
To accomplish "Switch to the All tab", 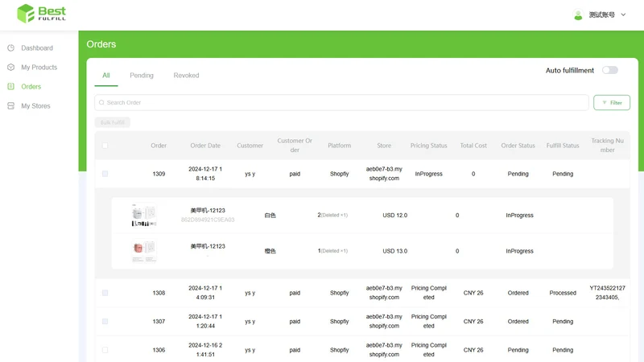I will pos(106,76).
